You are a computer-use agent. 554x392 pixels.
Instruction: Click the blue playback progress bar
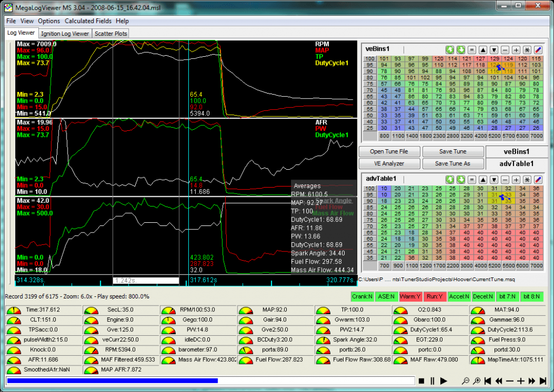tap(112, 381)
